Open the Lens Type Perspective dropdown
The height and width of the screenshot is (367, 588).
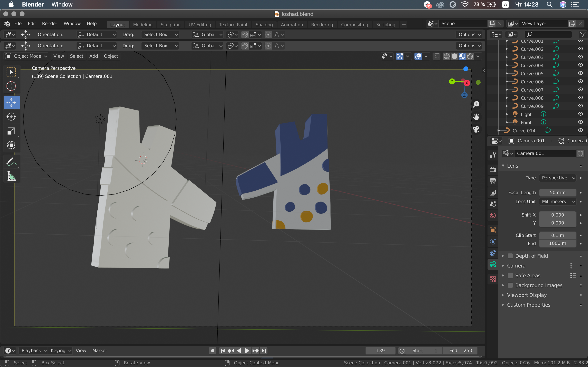point(558,178)
